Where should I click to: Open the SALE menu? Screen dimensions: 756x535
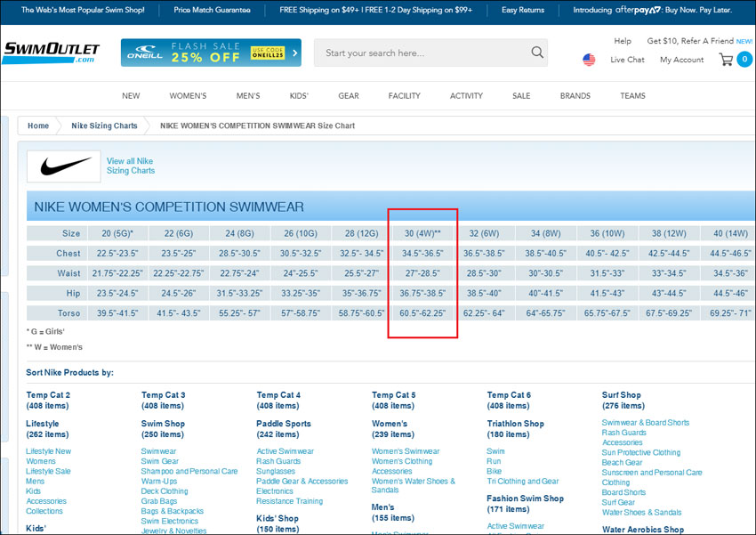(521, 96)
